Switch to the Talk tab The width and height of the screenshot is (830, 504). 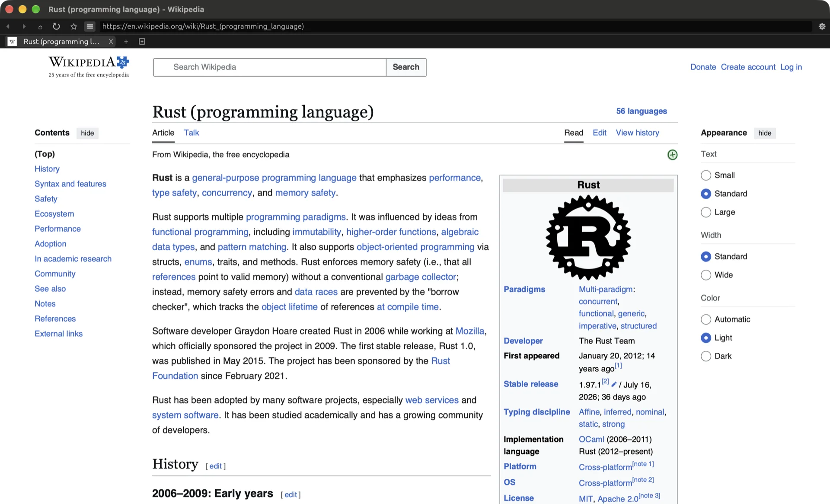coord(191,133)
